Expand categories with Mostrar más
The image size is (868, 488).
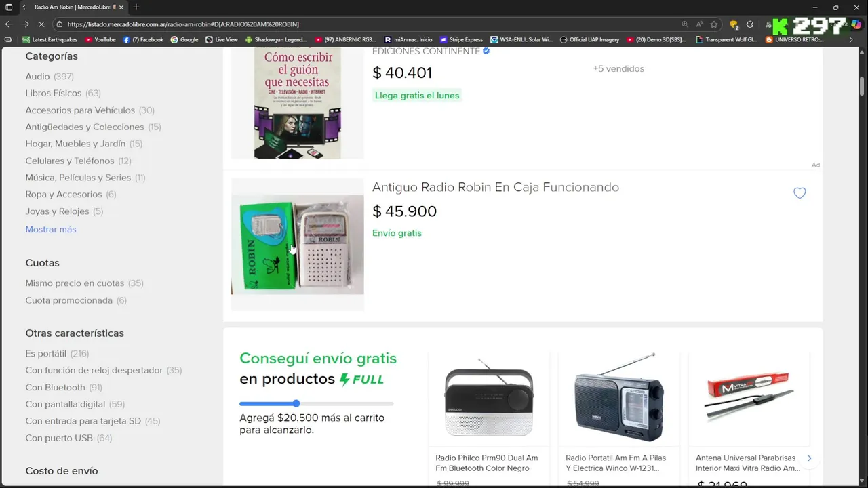[x=51, y=229]
